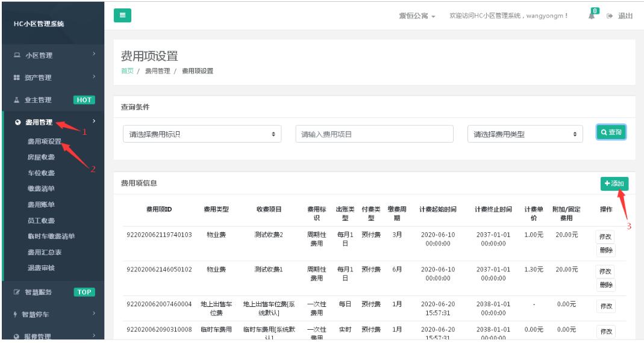Viewport: 644px width, 343px height.
Task: Open the 请选择费用标识 dropdown
Action: pyautogui.click(x=202, y=135)
